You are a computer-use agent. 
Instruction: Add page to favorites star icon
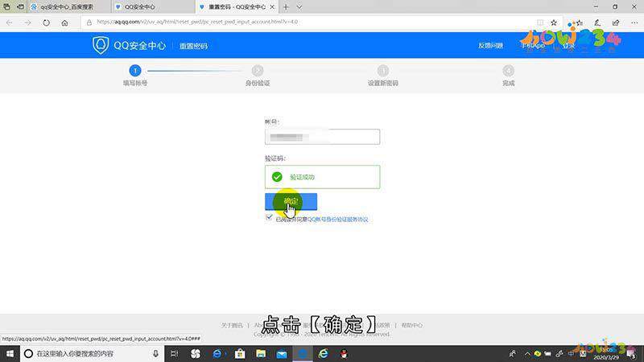[554, 23]
